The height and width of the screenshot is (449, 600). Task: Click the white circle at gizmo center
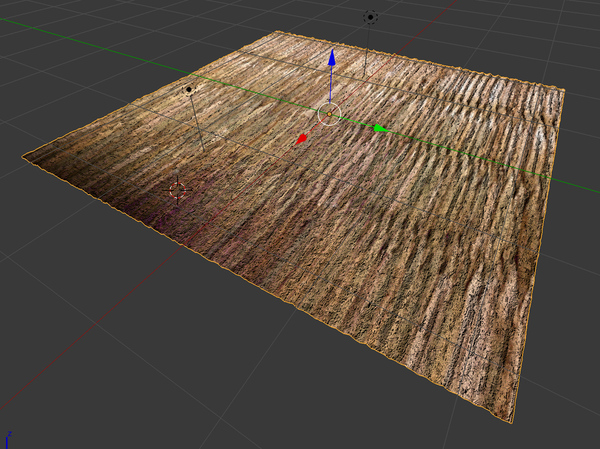329,114
